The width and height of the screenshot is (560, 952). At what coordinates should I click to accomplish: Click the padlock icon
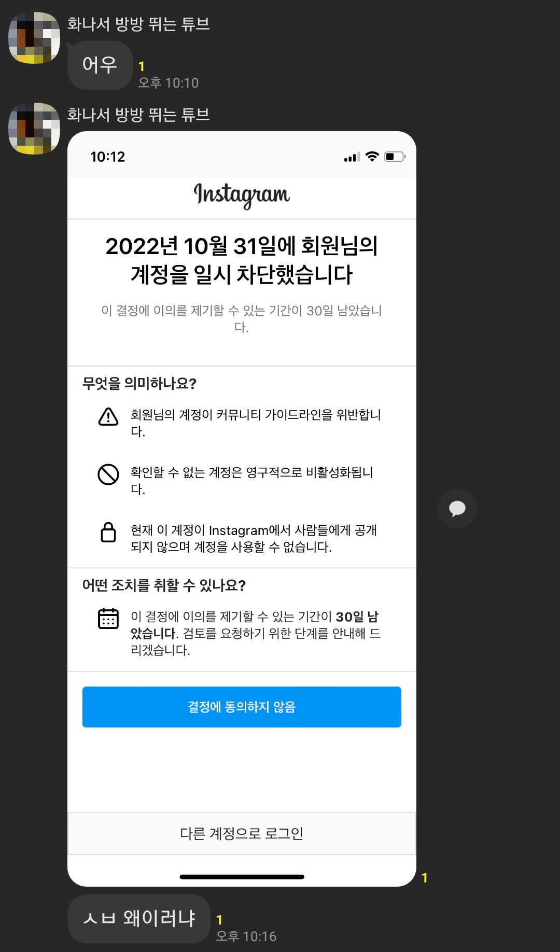click(108, 532)
